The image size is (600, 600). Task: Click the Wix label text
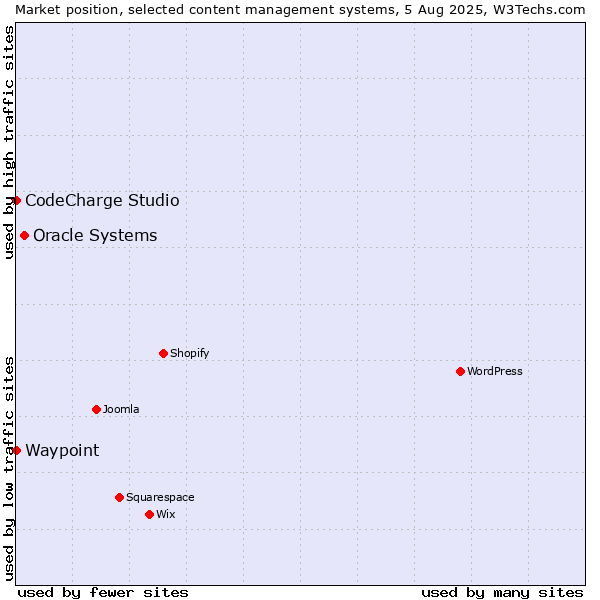tap(166, 514)
